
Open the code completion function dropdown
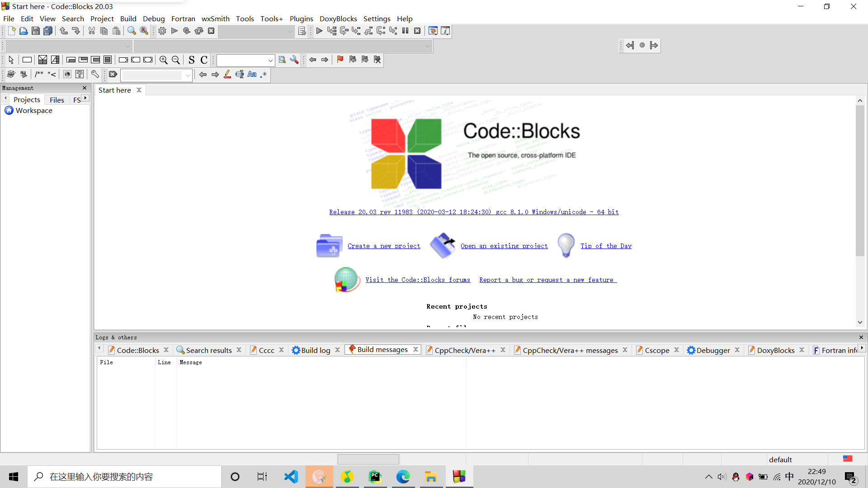[x=283, y=46]
